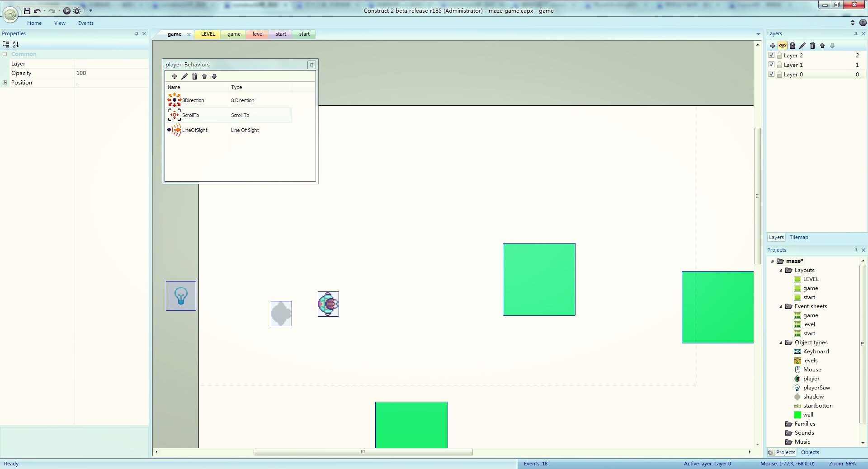Run the layout with the play icon
The width and height of the screenshot is (868, 469).
point(67,10)
